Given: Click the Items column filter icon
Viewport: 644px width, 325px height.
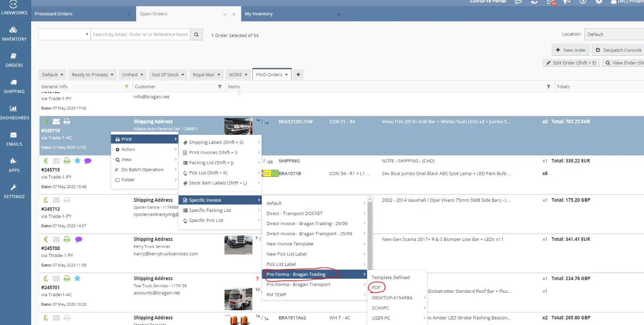Looking at the screenshot, I should pyautogui.click(x=548, y=87).
